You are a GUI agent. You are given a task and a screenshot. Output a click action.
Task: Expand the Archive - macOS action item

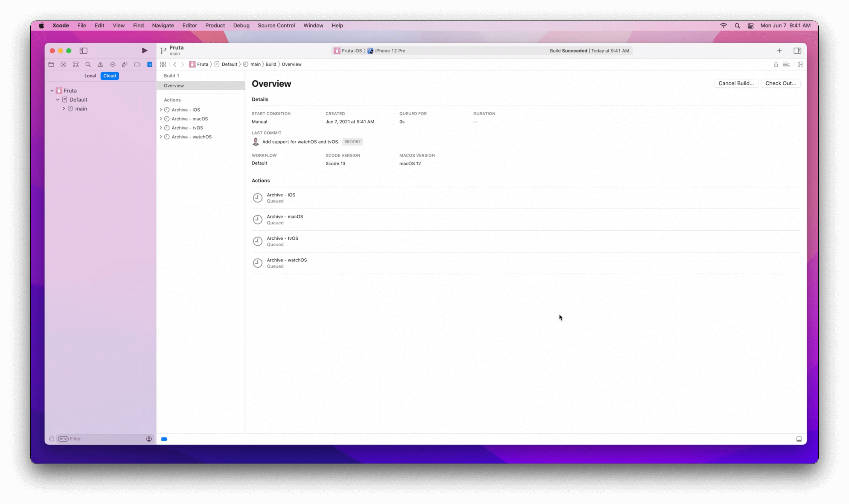coord(161,118)
